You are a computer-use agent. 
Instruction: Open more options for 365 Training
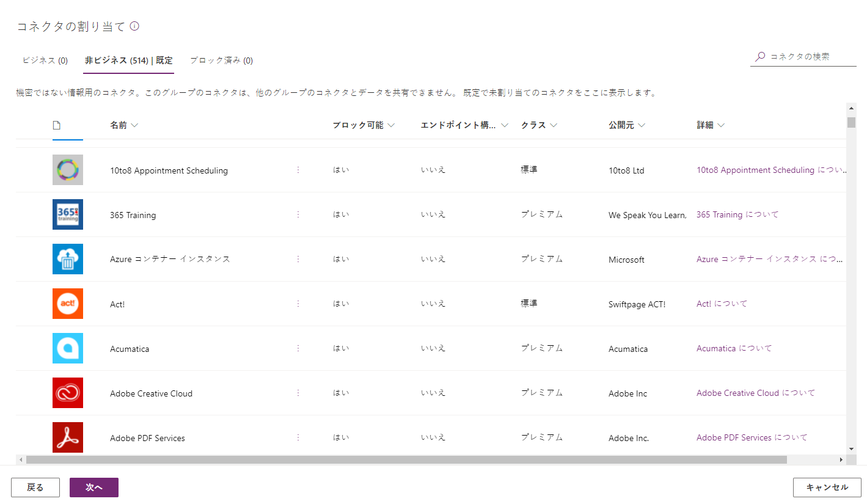tap(298, 214)
